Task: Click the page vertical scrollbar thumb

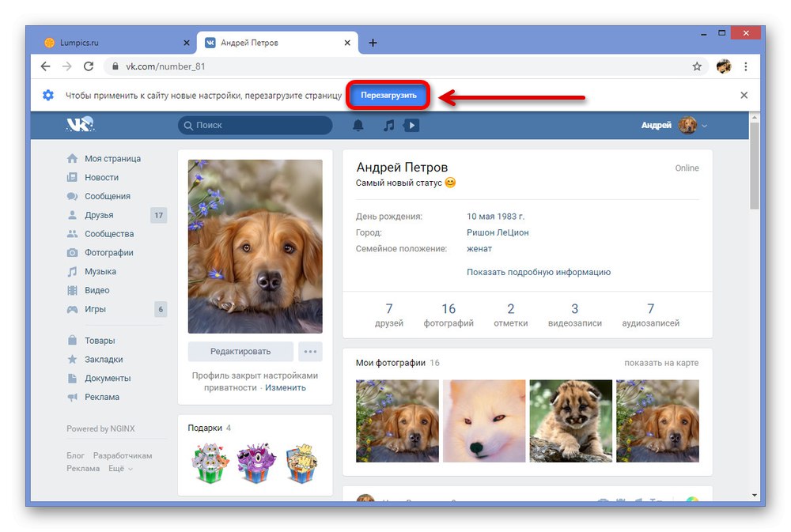Action: tap(754, 165)
